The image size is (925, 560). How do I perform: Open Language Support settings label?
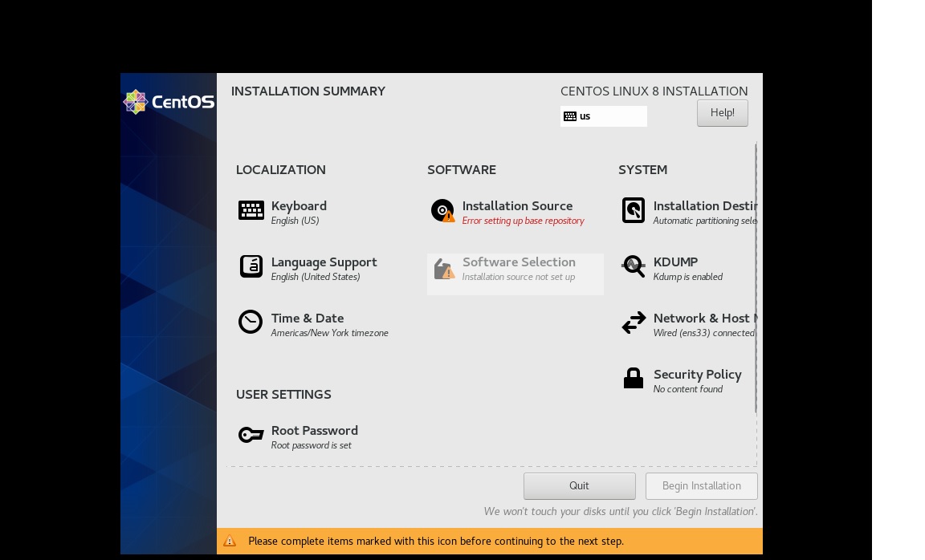tap(324, 262)
